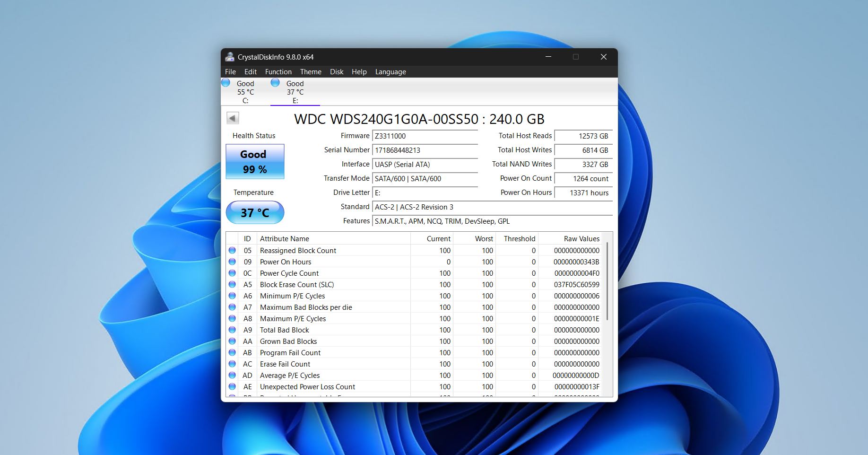Open the Language menu
The height and width of the screenshot is (455, 868).
point(391,71)
